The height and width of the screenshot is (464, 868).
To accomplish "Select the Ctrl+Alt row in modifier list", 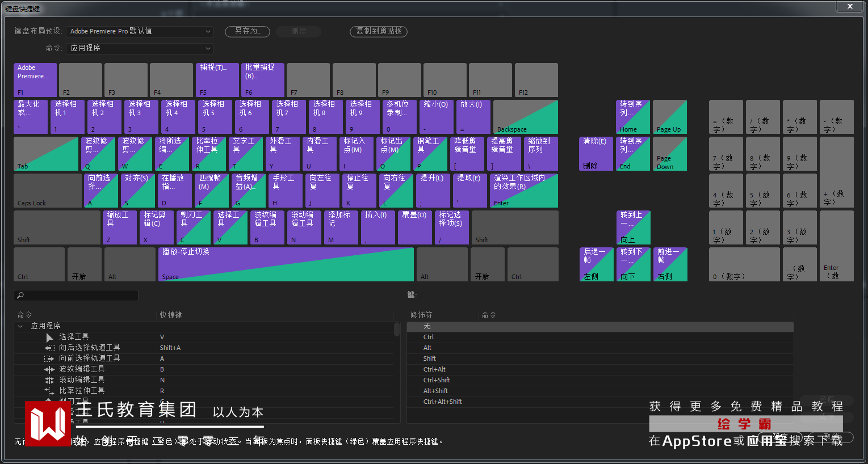I will click(600, 369).
